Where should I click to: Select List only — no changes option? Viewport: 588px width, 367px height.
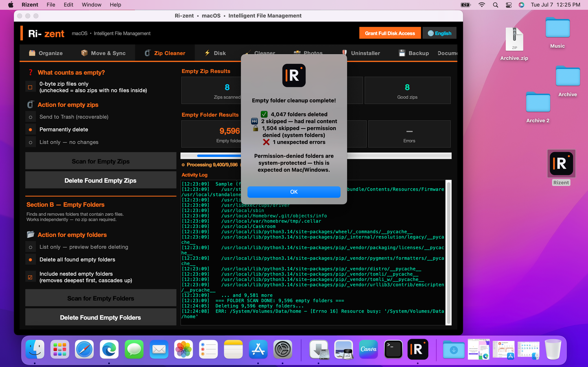pos(31,142)
